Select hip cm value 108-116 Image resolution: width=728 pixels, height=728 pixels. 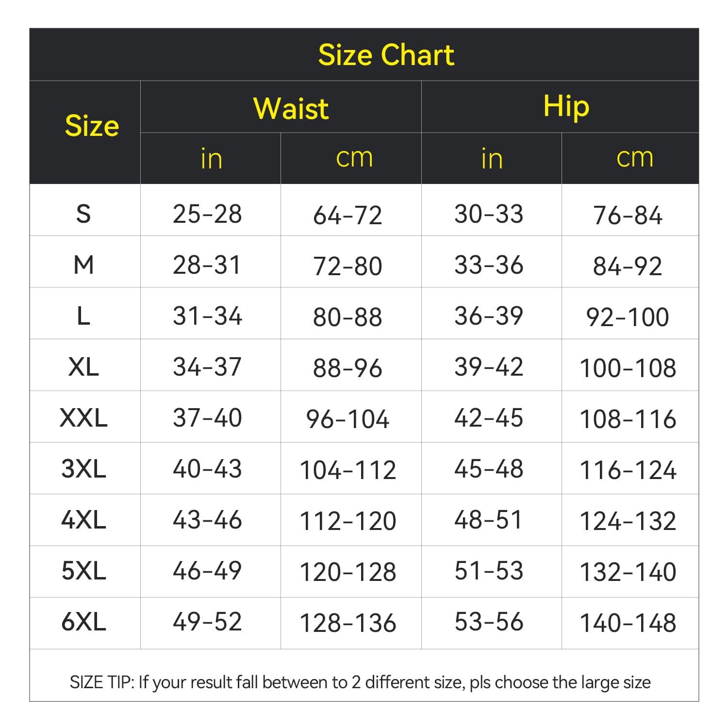tap(628, 419)
